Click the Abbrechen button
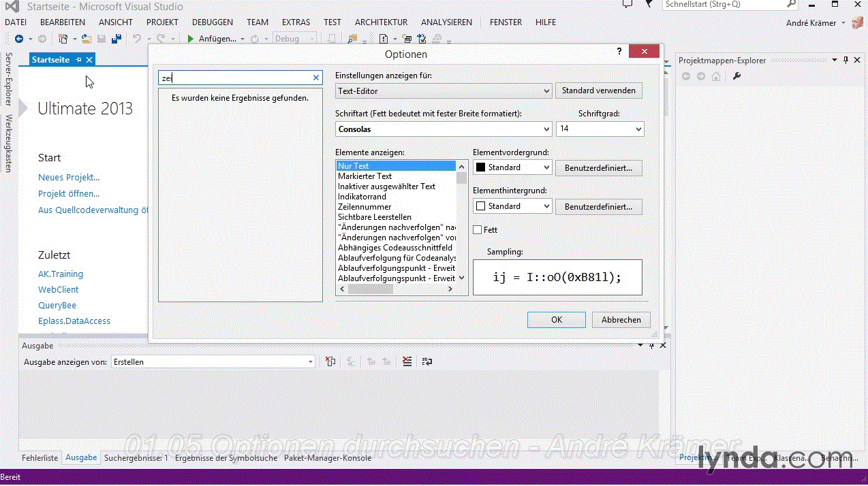Viewport: 868px width, 486px height. point(621,320)
